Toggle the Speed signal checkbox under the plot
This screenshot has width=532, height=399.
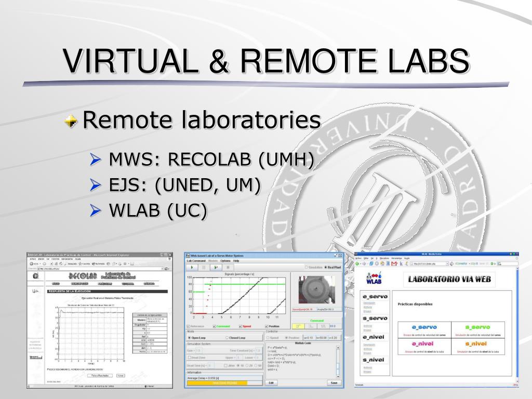pos(240,326)
